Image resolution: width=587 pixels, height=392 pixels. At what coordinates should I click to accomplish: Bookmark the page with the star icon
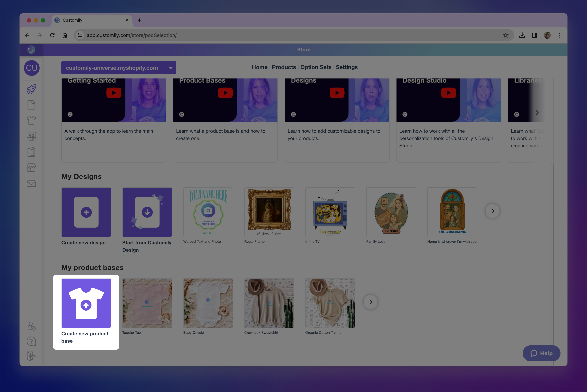(x=506, y=35)
